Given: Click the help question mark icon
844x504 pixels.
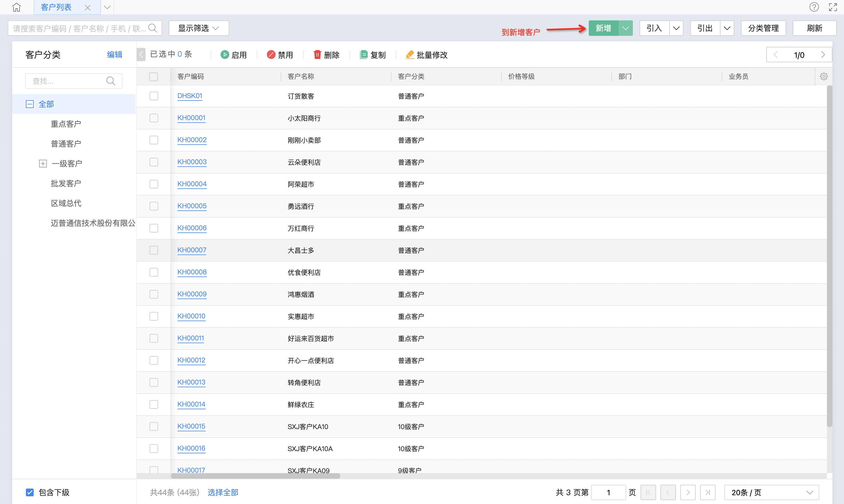Looking at the screenshot, I should (x=814, y=7).
